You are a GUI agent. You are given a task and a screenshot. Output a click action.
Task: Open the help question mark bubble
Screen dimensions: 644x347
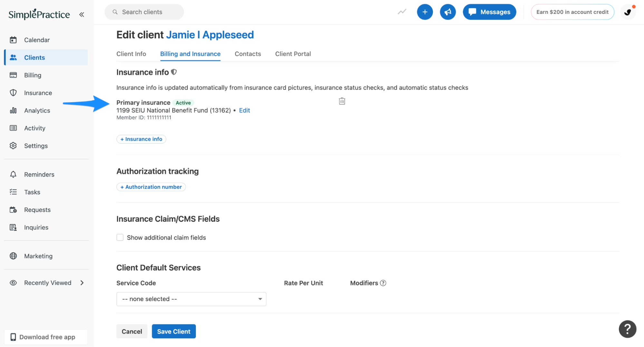pyautogui.click(x=627, y=329)
